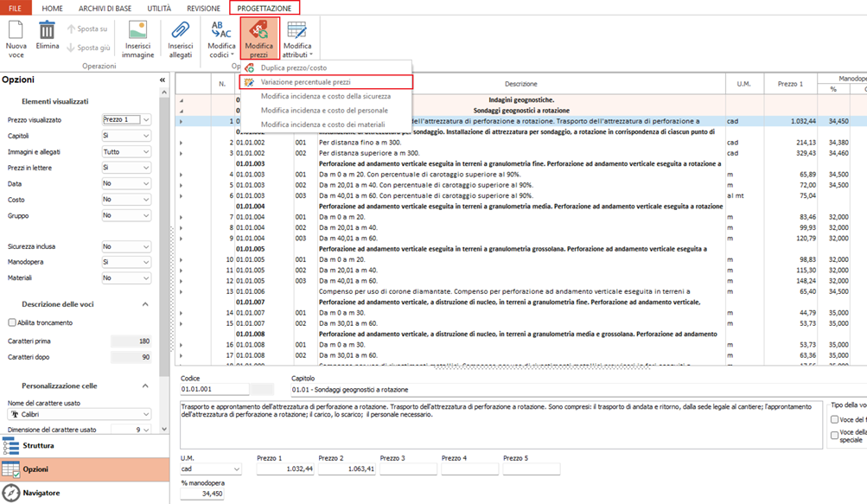Switch to ARCHIVI DI BASE tab

pyautogui.click(x=105, y=9)
